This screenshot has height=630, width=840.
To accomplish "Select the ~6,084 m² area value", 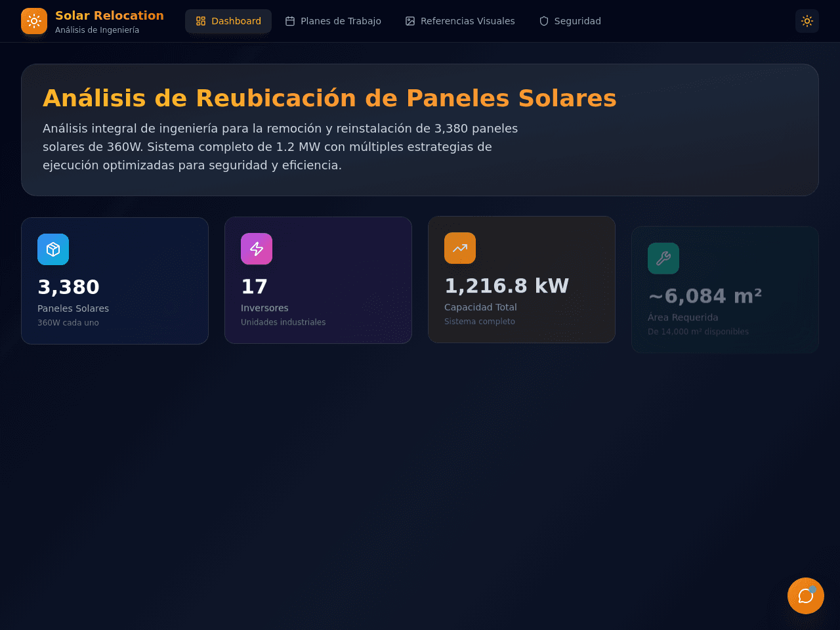I will coord(705,296).
